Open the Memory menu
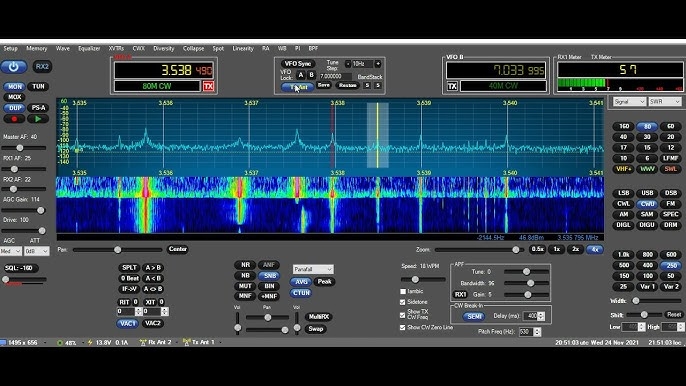This screenshot has width=686, height=386. pos(36,49)
